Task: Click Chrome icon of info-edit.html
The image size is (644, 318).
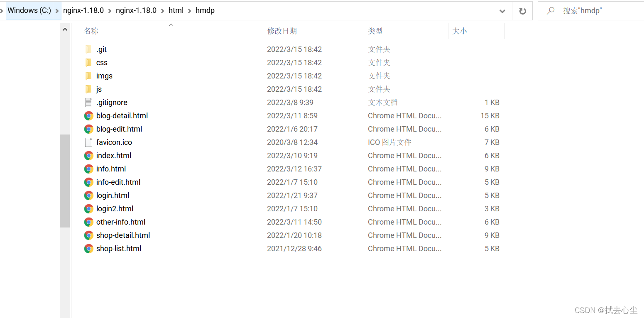Action: pos(88,182)
